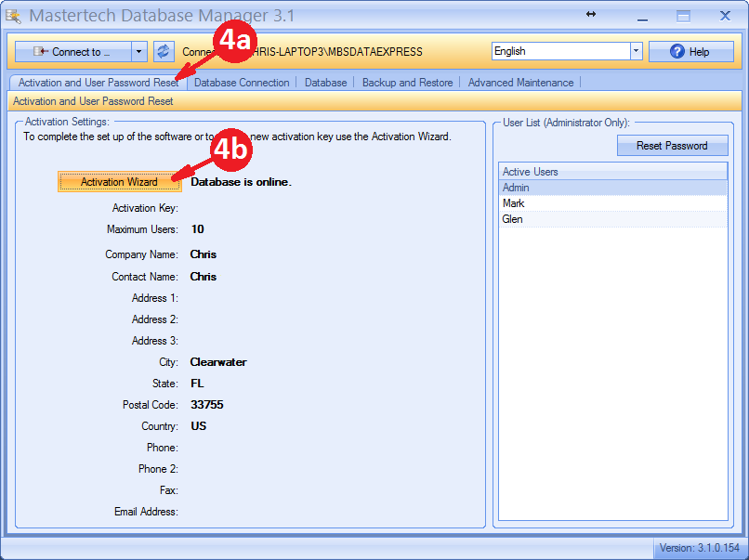Click the application icon in title bar
The width and height of the screenshot is (749, 560).
[13, 17]
